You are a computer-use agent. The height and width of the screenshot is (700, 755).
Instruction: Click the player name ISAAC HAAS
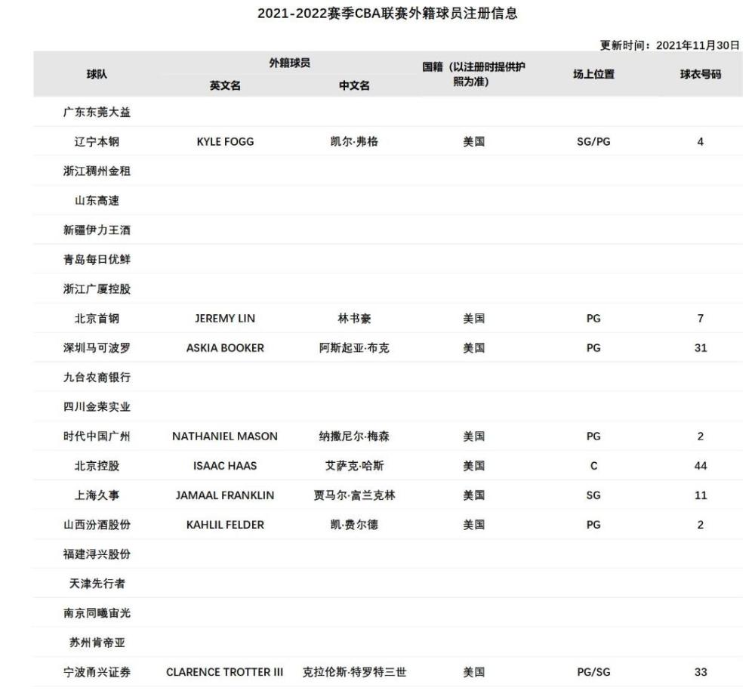click(225, 466)
